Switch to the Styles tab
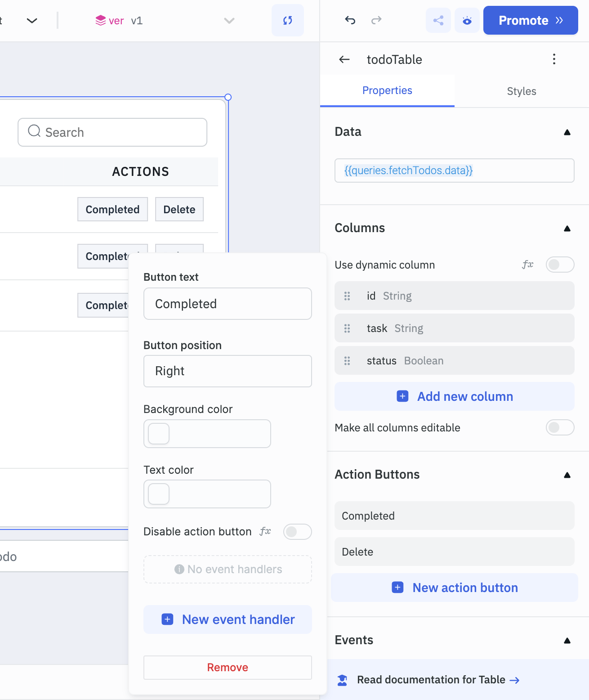The width and height of the screenshot is (589, 700). (x=521, y=91)
